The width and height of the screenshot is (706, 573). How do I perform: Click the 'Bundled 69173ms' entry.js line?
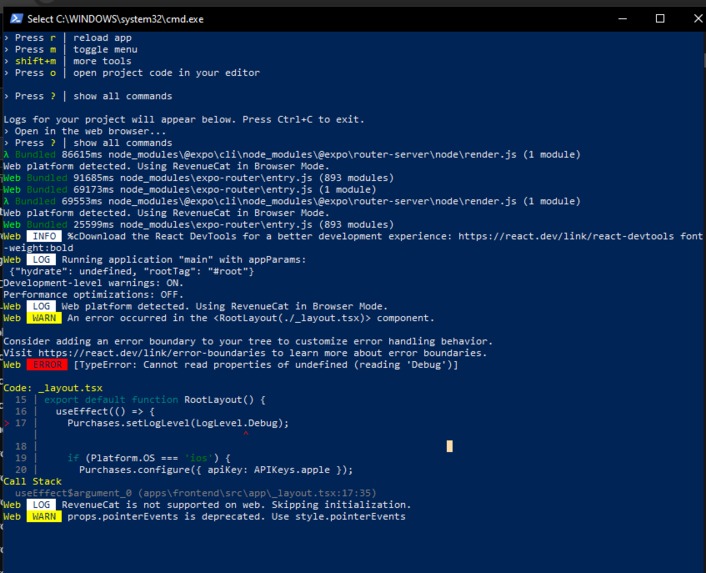(190, 190)
